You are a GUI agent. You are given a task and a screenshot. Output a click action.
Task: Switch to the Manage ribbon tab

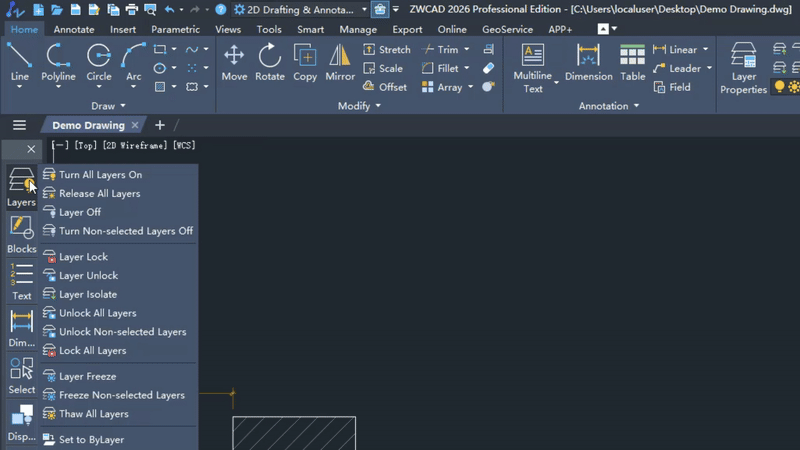(x=358, y=30)
